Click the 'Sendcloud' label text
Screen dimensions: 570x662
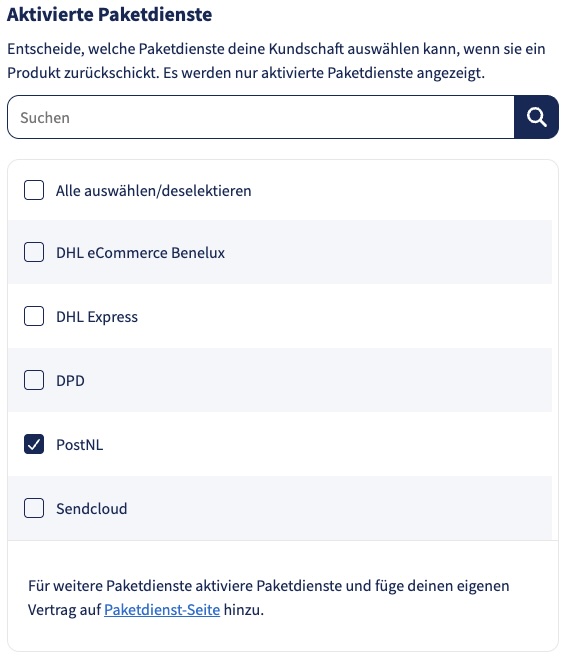click(x=92, y=508)
